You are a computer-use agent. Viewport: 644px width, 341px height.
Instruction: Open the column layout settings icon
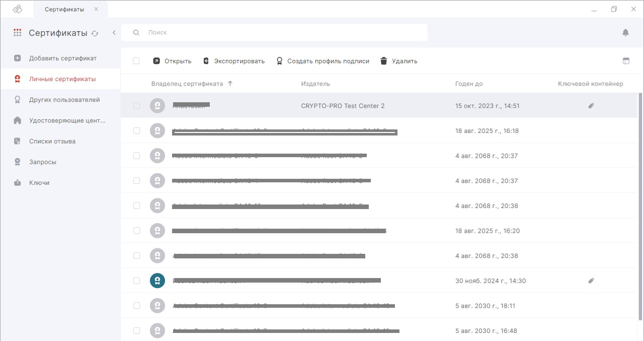[x=626, y=61]
